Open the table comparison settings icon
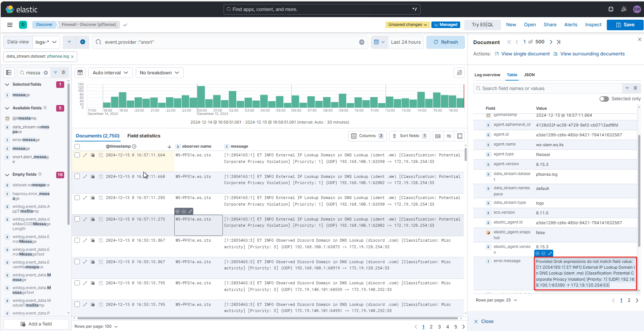644x331 pixels. (x=449, y=136)
